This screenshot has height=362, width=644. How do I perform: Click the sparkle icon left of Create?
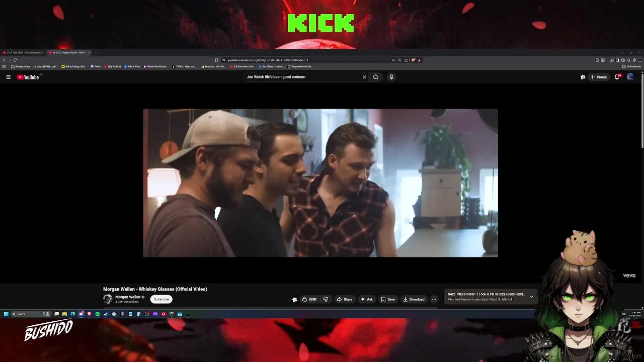[x=583, y=77]
